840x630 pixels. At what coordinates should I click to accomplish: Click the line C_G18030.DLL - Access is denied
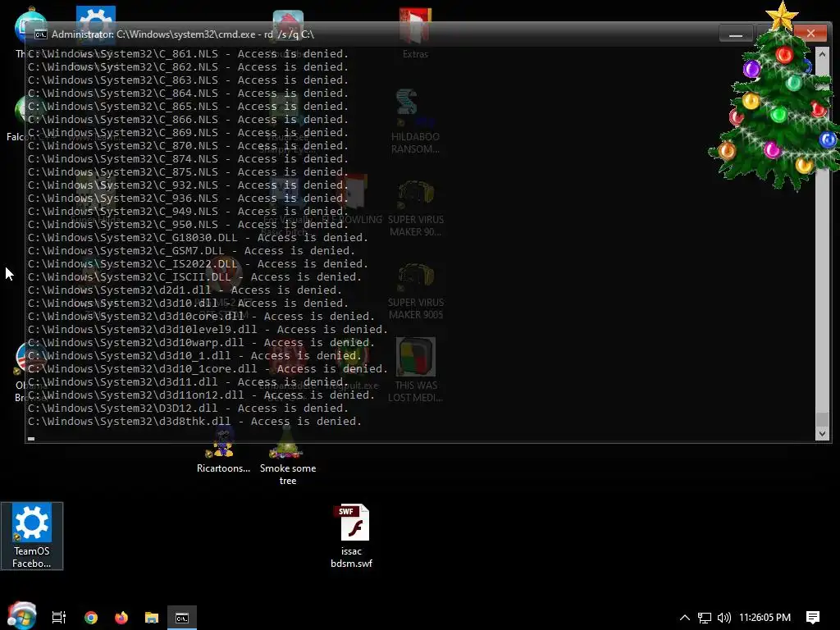199,237
